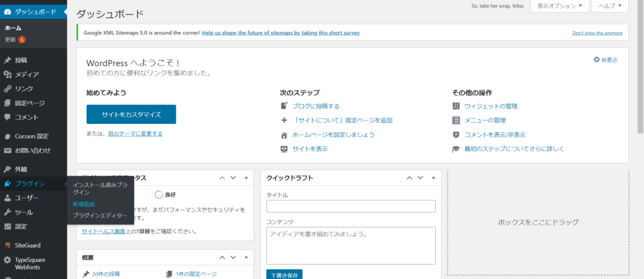Screen dimensions: 644x279
Task: Click the monitor icon beside サイトを表示
Action: (x=284, y=149)
